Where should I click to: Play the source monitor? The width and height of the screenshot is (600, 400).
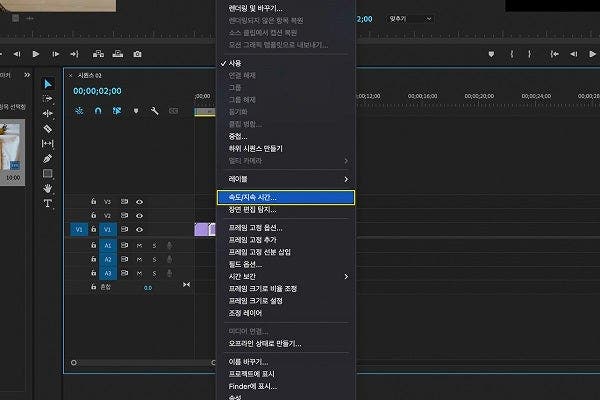coord(36,54)
